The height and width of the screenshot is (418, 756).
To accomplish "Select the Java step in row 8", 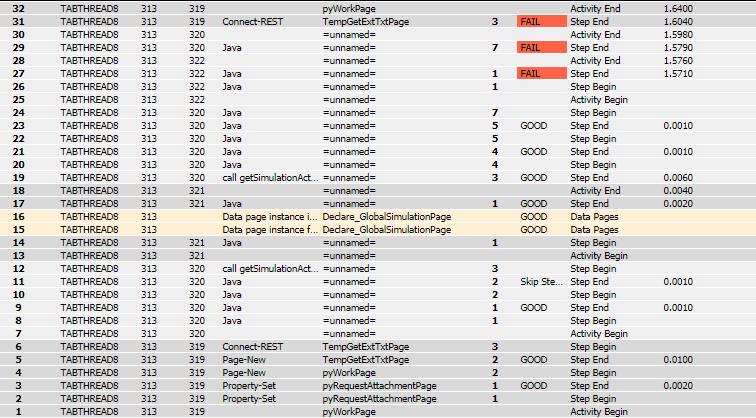I will pos(231,321).
